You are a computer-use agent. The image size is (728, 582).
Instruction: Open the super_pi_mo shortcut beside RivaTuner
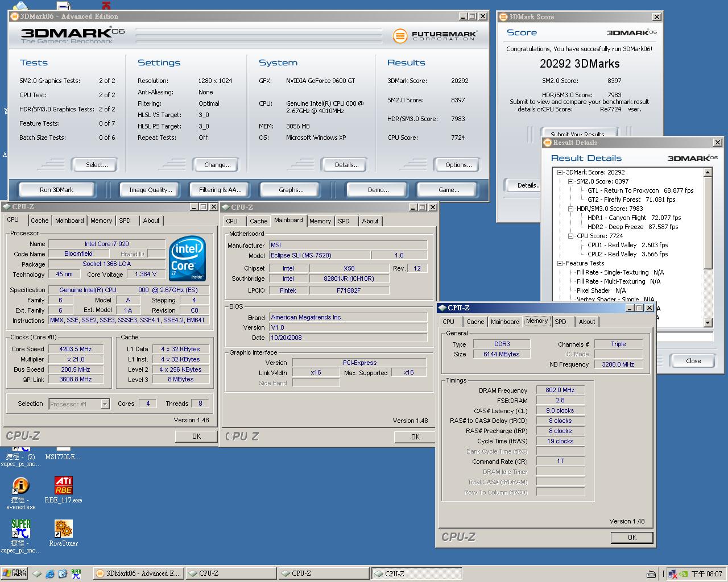(x=21, y=536)
